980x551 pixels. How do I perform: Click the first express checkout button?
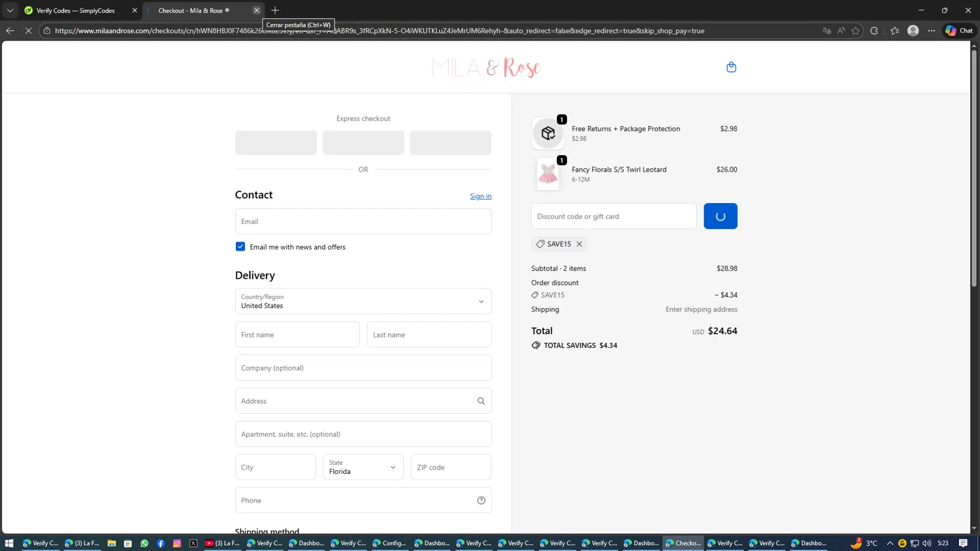276,142
